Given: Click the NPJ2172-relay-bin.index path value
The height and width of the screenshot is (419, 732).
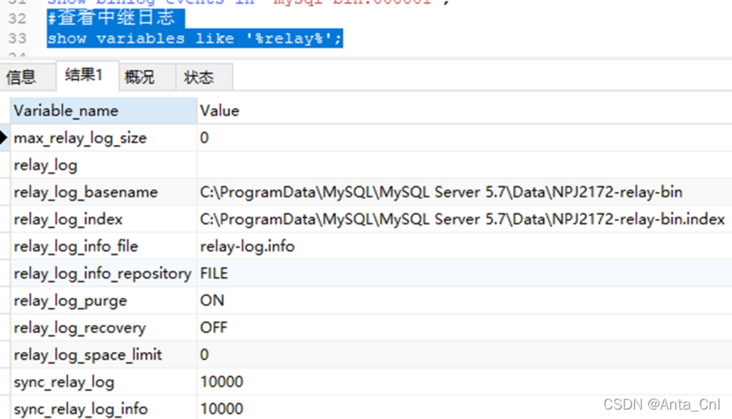Looking at the screenshot, I should pos(464,219).
